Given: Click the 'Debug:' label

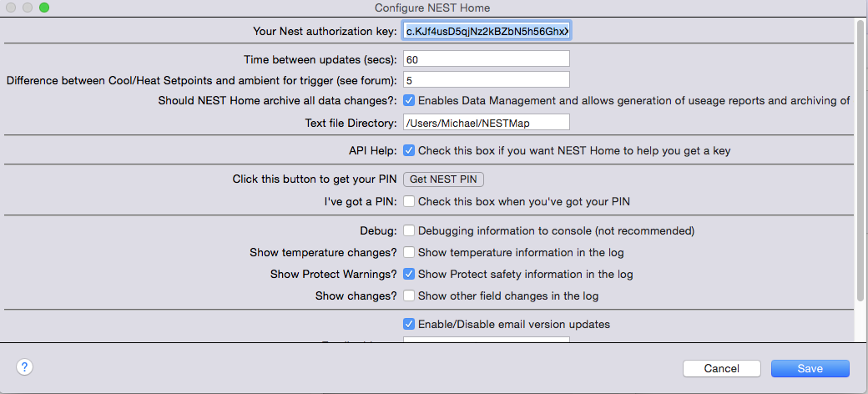Looking at the screenshot, I should click(378, 230).
